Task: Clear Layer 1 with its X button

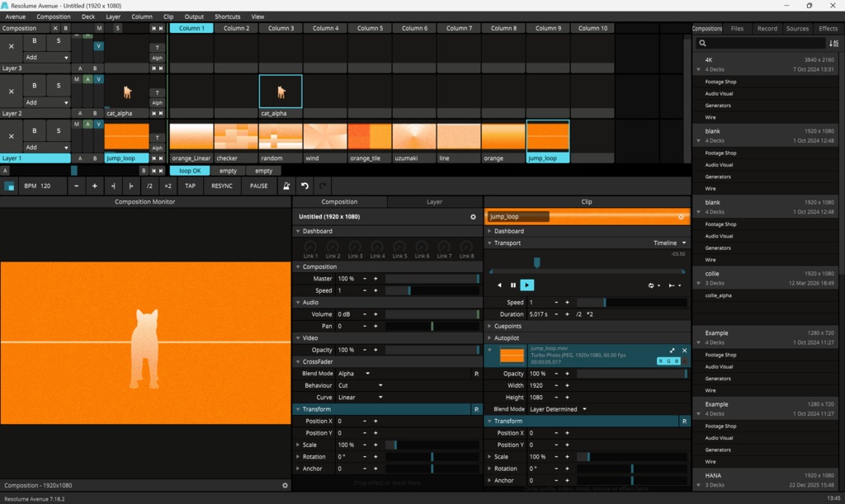Action: 12,136
